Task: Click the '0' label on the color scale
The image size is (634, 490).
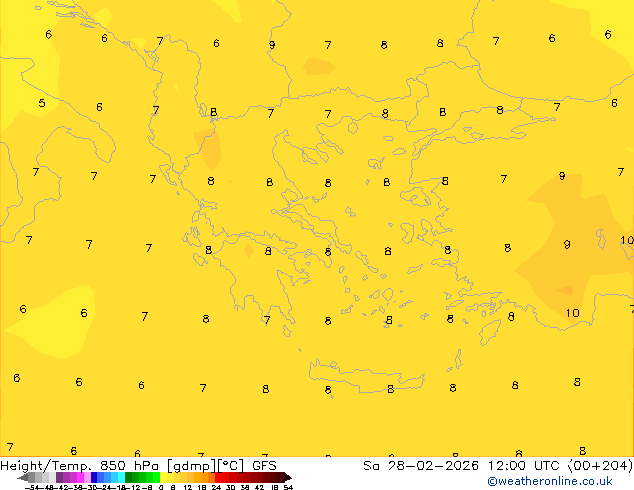Action: coord(161,487)
